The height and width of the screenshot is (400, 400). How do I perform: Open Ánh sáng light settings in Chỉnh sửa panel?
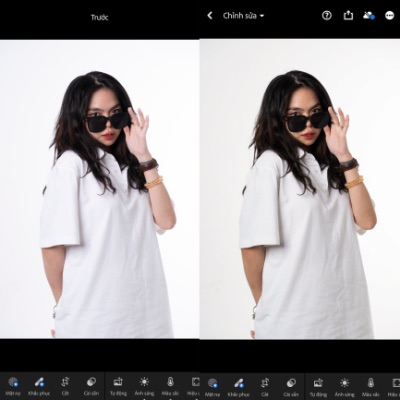click(x=344, y=387)
